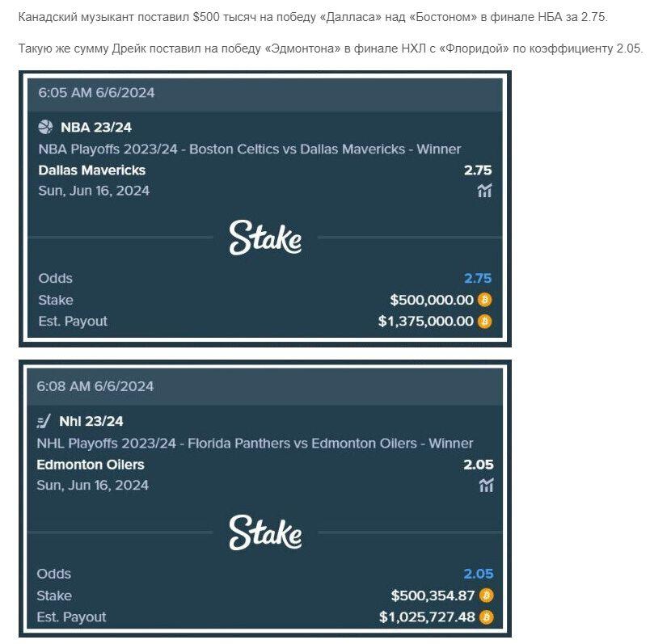Click the Bitcoin icon next to $1,025,727.48
This screenshot has height=644, width=650.
point(486,617)
